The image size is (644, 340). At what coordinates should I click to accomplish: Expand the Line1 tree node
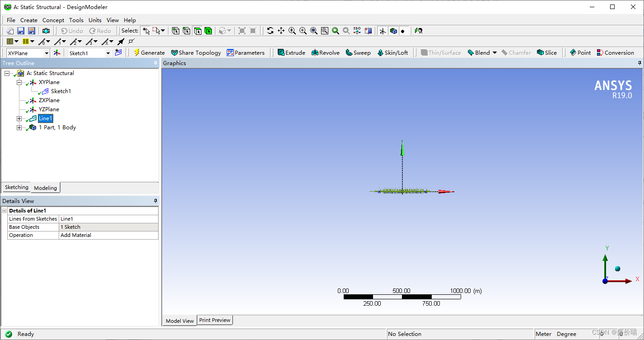click(19, 118)
